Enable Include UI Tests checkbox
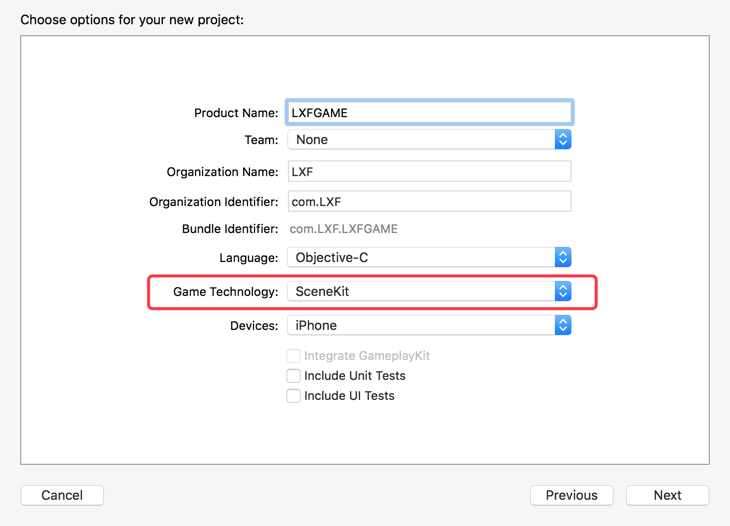The height and width of the screenshot is (526, 730). (294, 396)
